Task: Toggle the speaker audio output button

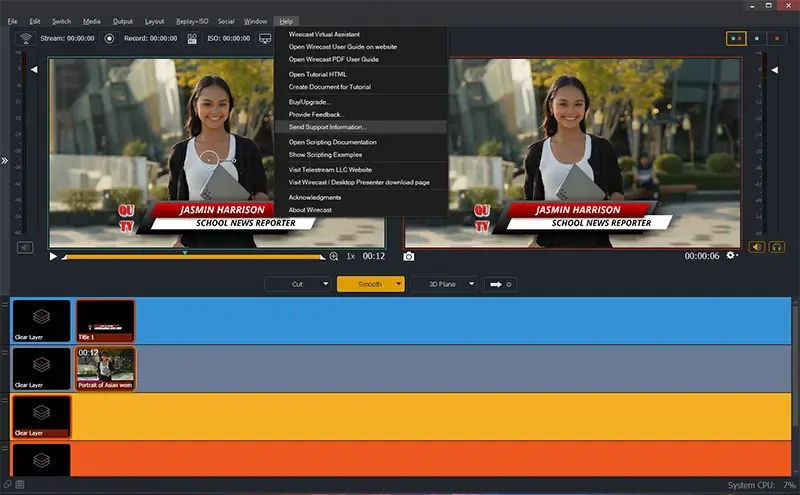Action: pyautogui.click(x=757, y=248)
